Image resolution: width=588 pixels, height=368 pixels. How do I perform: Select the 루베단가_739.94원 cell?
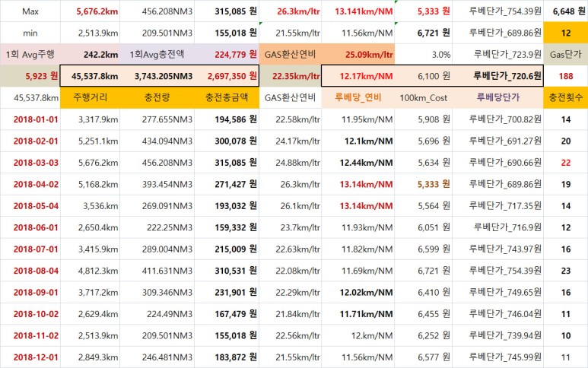497,336
